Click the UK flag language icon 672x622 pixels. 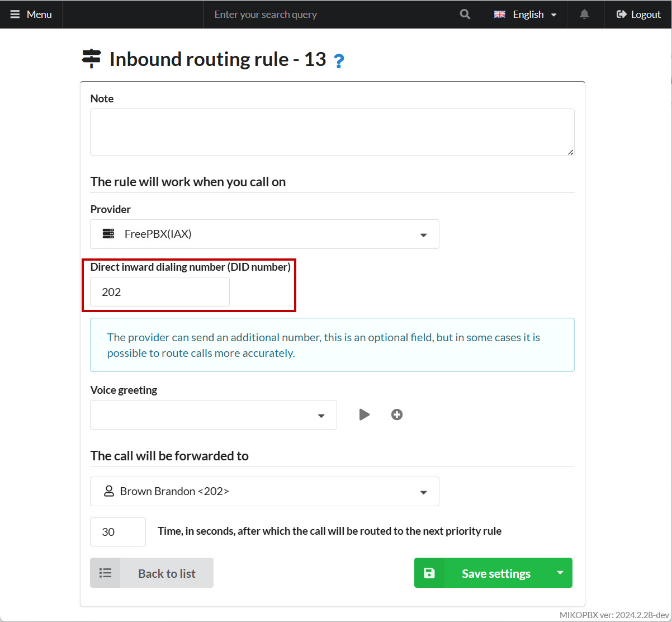[499, 15]
